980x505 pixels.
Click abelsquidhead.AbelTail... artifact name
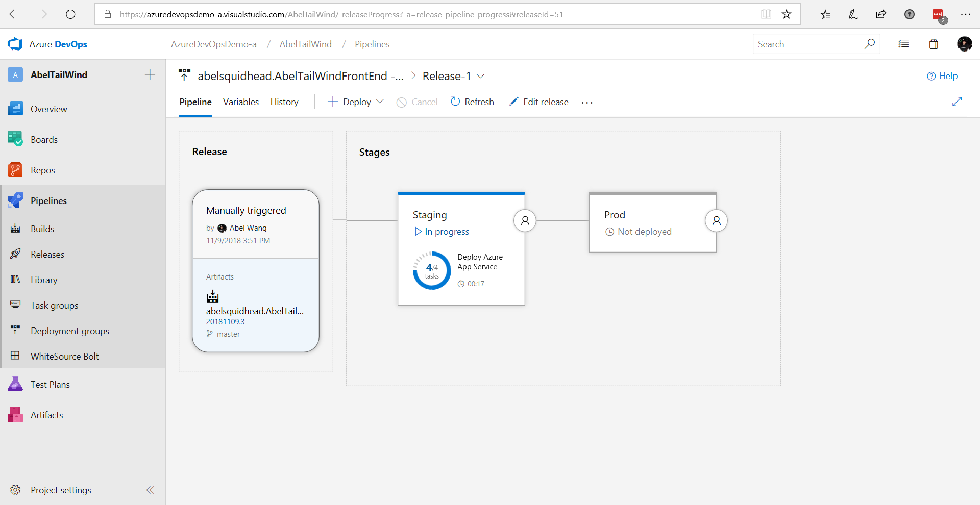(255, 311)
